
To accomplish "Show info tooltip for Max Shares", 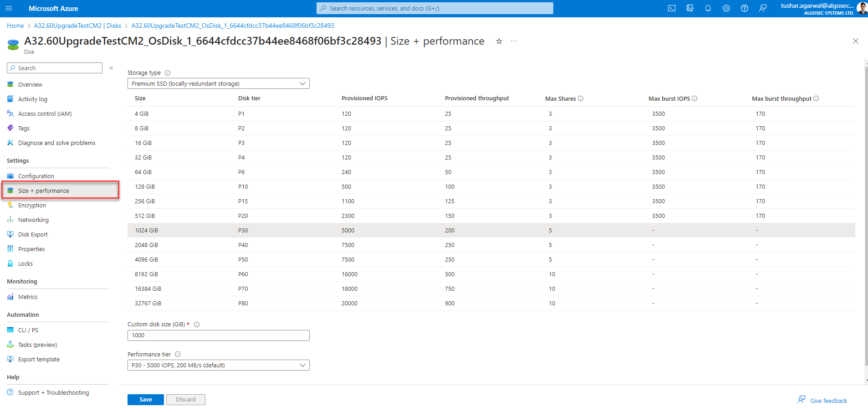I will tap(581, 98).
